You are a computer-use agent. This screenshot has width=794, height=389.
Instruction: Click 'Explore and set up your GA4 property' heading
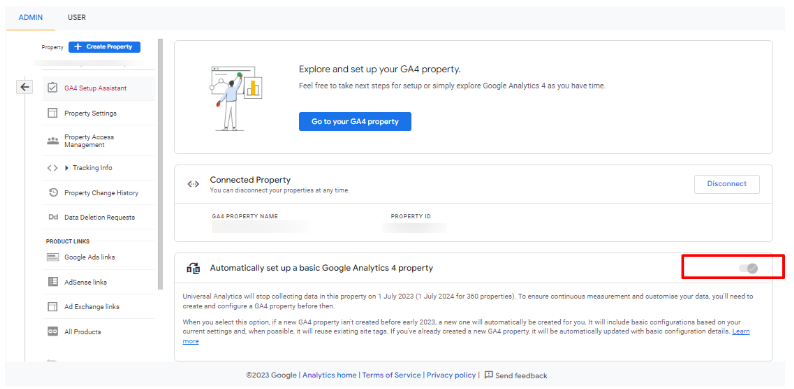point(380,69)
